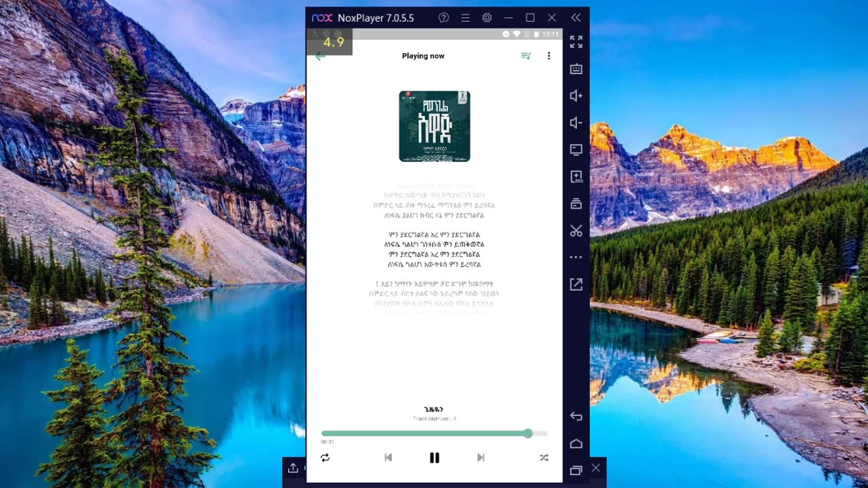
Task: Open the playlist queue icon
Action: [x=526, y=56]
